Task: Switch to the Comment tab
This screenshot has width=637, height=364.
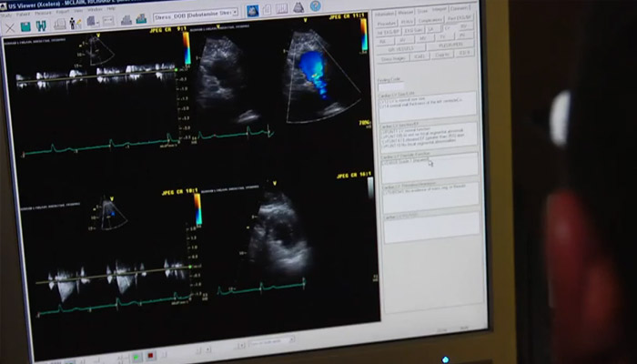Action: [459, 8]
